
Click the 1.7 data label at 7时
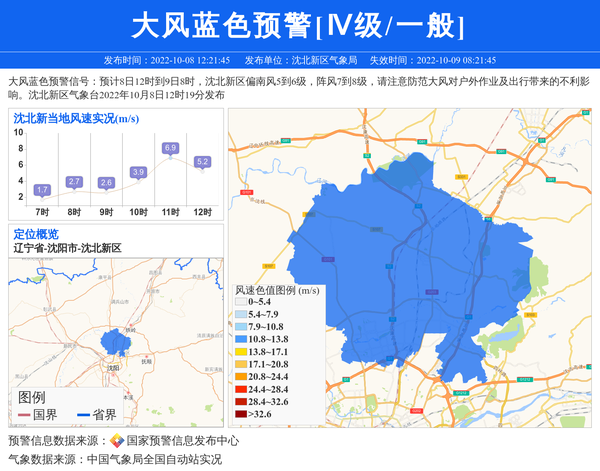(x=42, y=189)
